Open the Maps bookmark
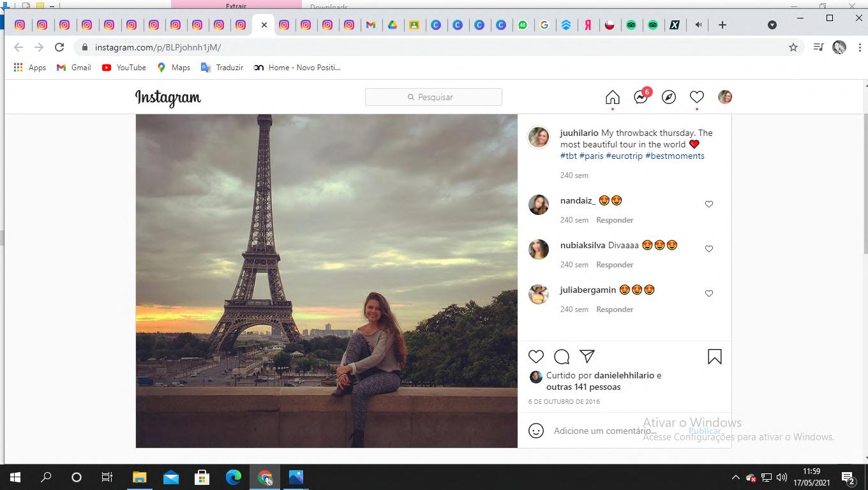The image size is (868, 490). (x=174, y=68)
